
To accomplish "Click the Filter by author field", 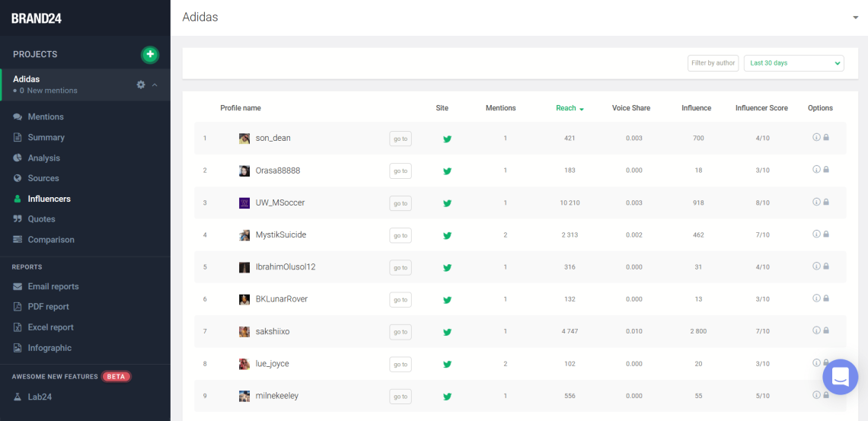I will 713,63.
